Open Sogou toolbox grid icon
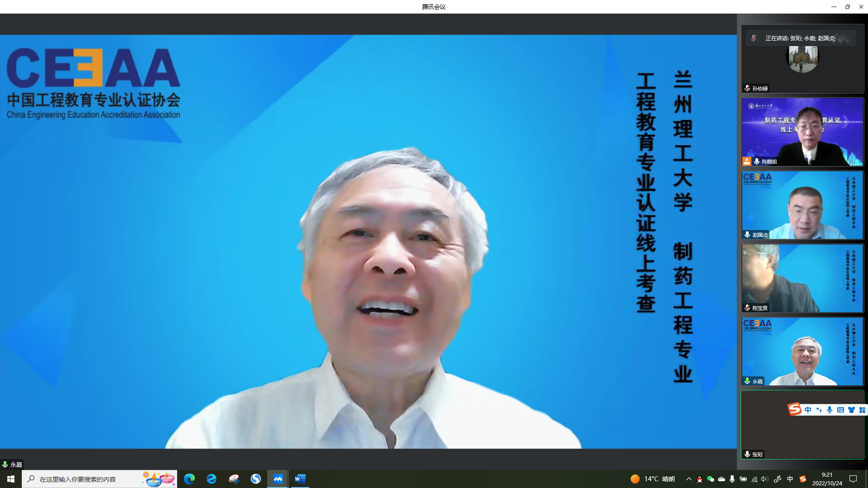The height and width of the screenshot is (488, 868). tap(862, 410)
